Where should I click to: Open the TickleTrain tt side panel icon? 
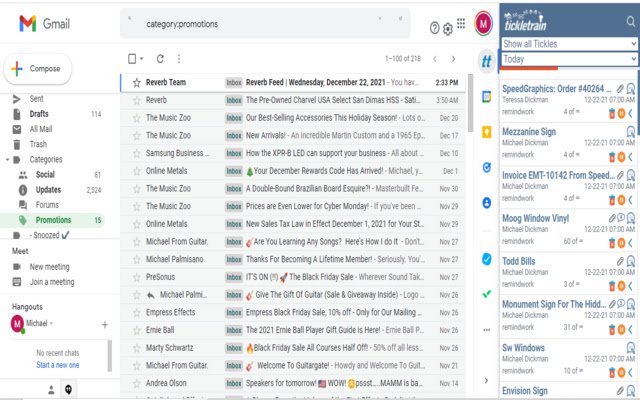(x=485, y=61)
